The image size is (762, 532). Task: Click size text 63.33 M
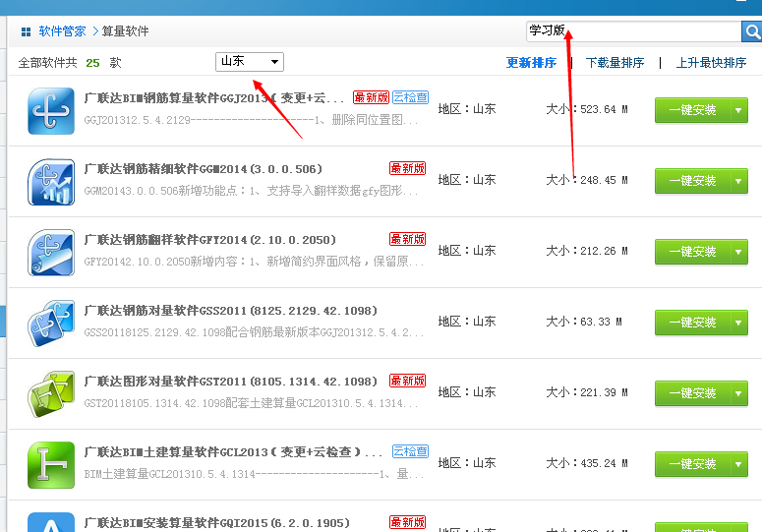pyautogui.click(x=601, y=323)
